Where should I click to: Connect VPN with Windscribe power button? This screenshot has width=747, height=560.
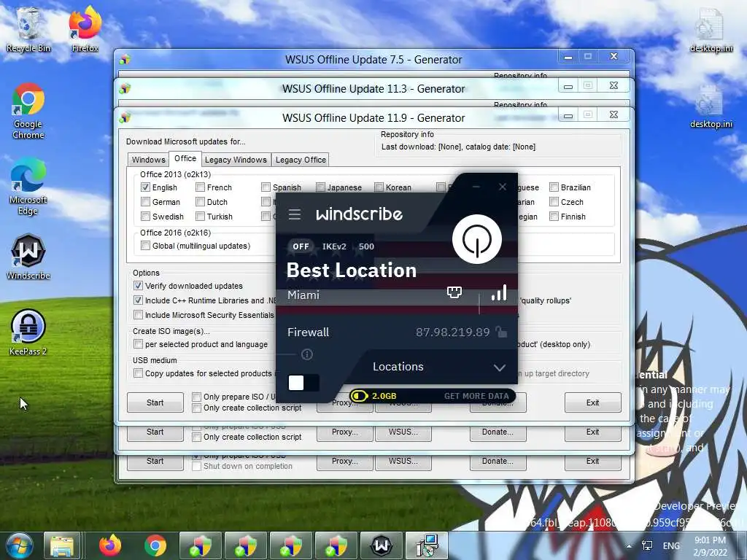point(476,239)
